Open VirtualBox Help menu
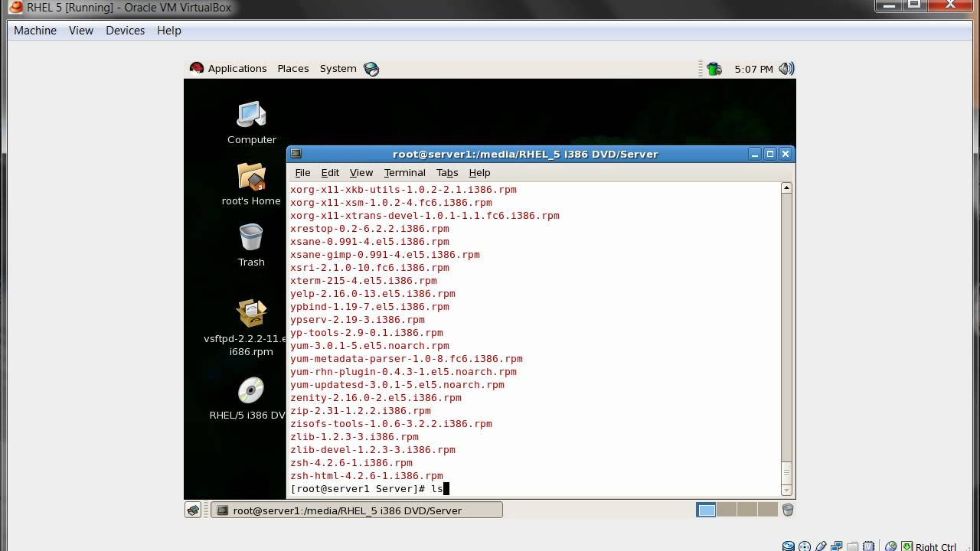Viewport: 980px width, 551px height. [169, 31]
